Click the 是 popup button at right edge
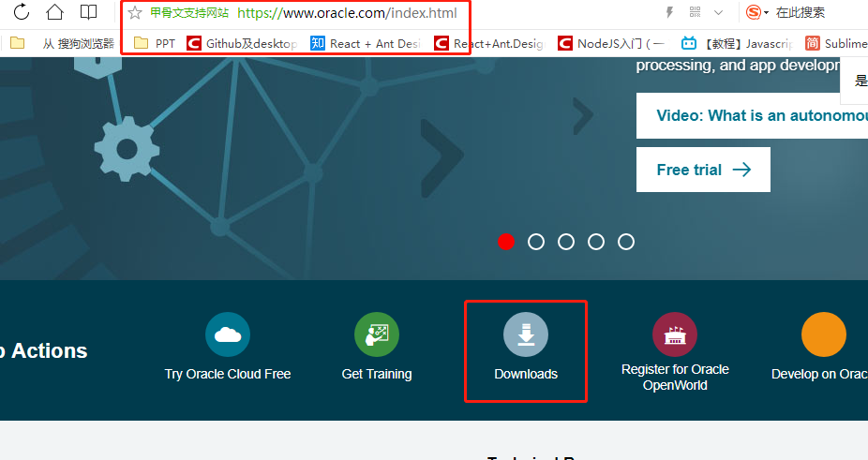 [x=860, y=81]
